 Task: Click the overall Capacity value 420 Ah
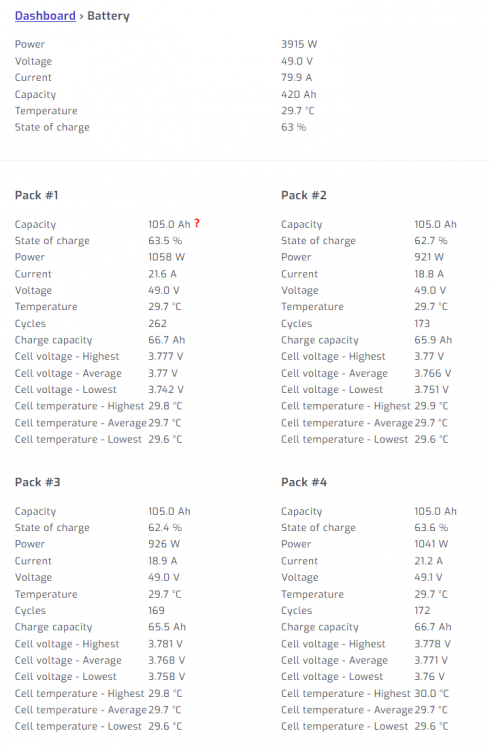click(x=299, y=95)
